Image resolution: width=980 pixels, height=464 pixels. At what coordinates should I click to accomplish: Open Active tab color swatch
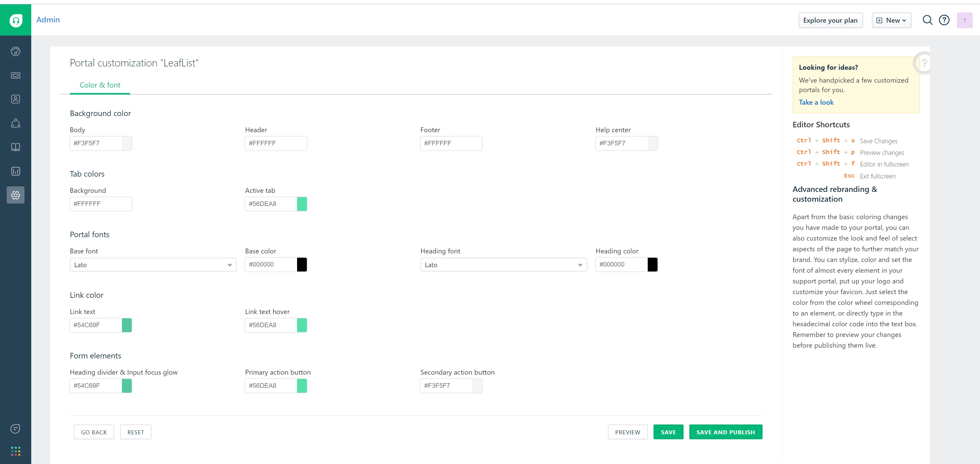click(302, 204)
